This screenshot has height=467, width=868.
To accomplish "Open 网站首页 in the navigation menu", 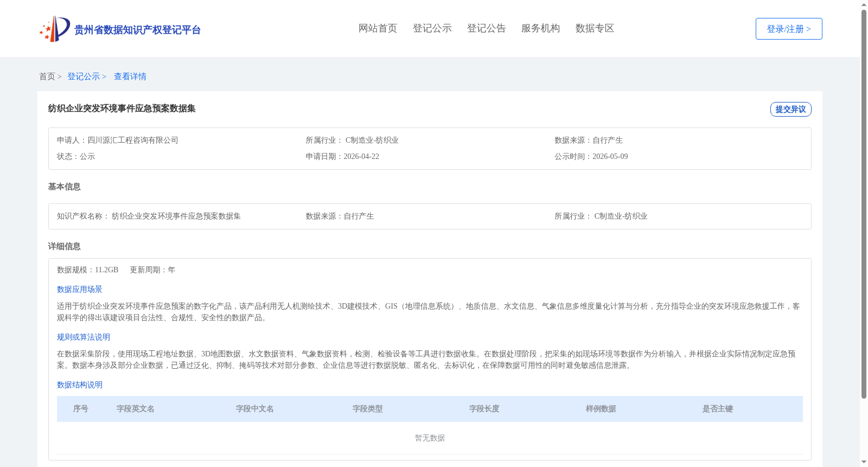I will click(x=378, y=28).
